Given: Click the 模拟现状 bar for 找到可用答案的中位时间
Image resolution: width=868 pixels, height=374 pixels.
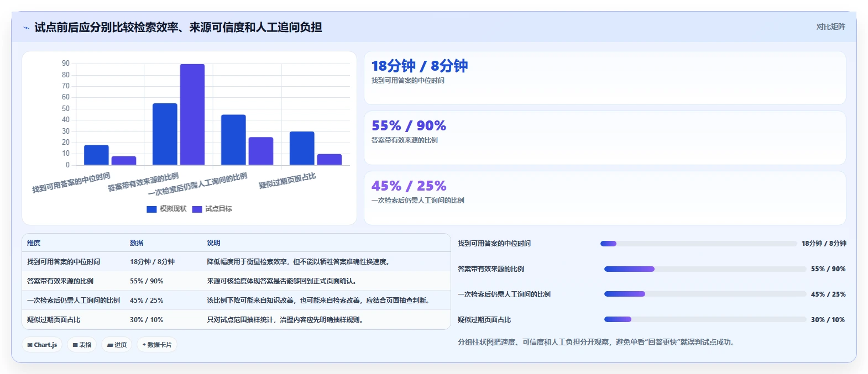Looking at the screenshot, I should [96, 155].
